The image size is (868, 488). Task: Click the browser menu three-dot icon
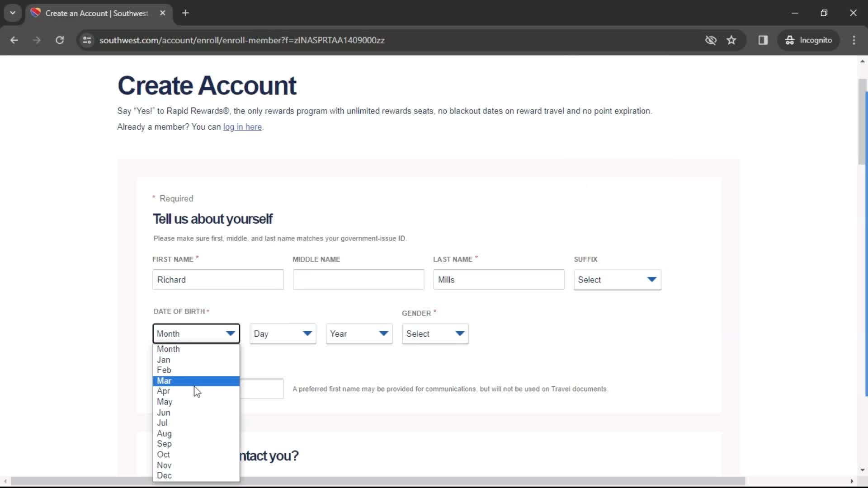[x=856, y=40]
